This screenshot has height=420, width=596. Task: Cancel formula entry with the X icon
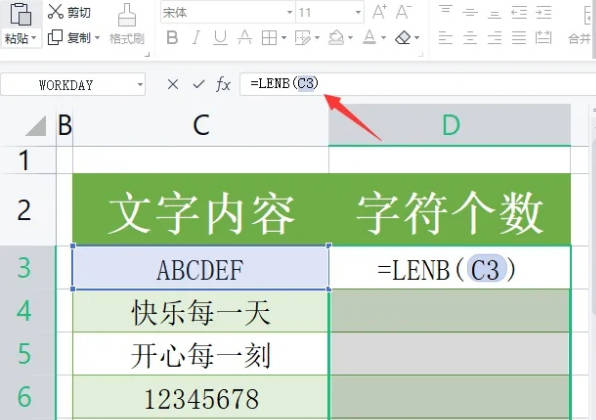tap(173, 84)
